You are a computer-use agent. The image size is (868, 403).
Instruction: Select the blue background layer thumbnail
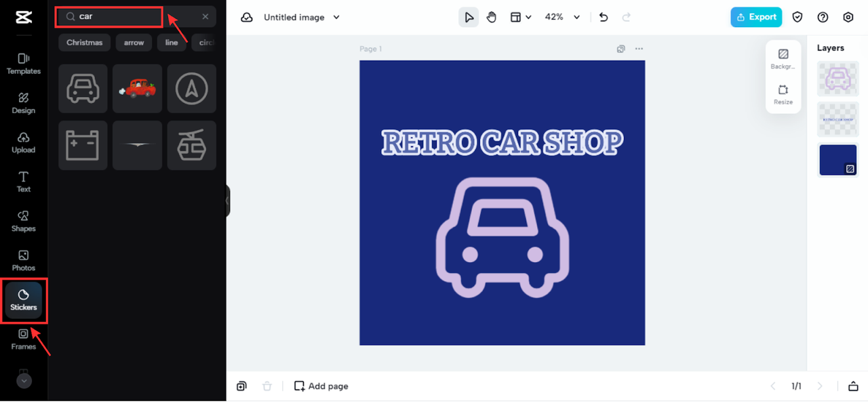click(838, 160)
